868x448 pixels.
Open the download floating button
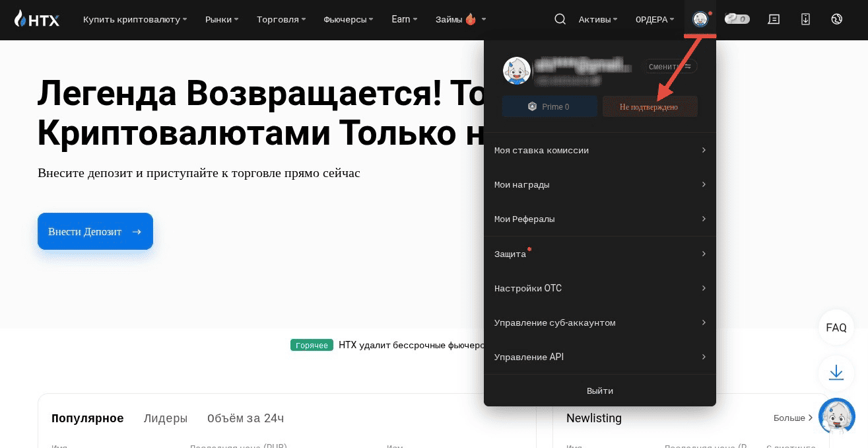coord(836,373)
